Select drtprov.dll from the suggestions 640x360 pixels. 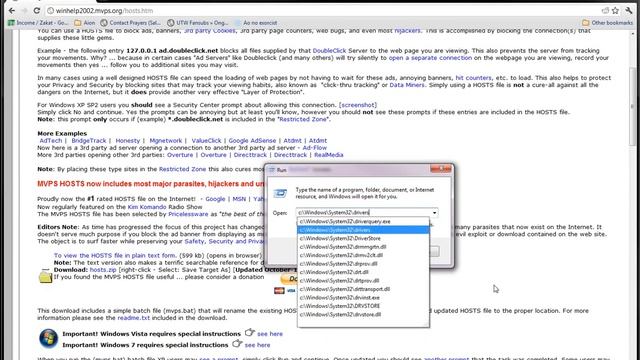point(363,281)
